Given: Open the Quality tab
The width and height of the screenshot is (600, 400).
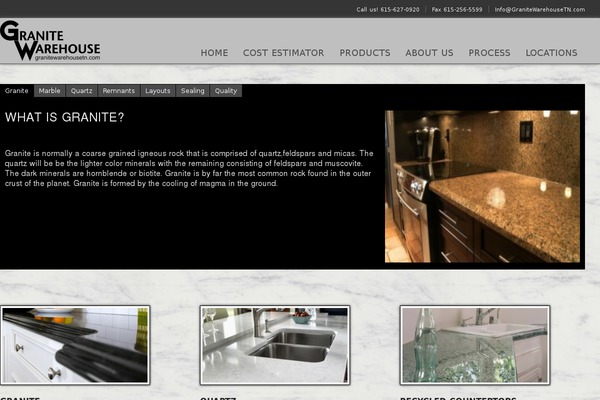Looking at the screenshot, I should tap(226, 91).
